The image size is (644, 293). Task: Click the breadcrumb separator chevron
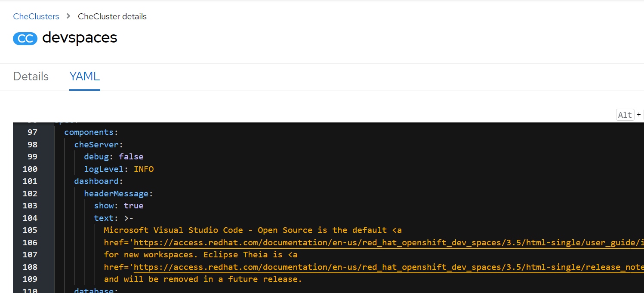pyautogui.click(x=68, y=16)
